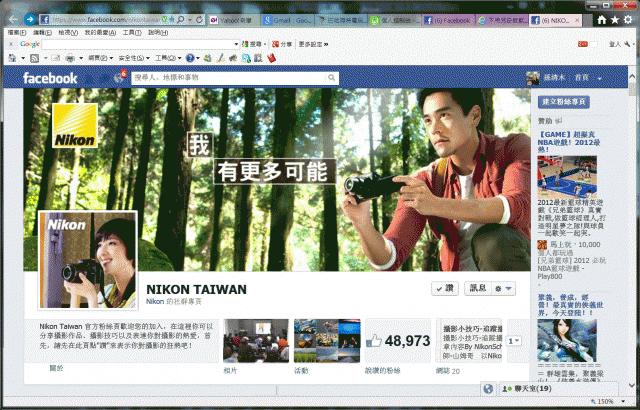The image size is (640, 410).
Task: Click the Nikon 的社群專頁 link
Action: click(173, 302)
